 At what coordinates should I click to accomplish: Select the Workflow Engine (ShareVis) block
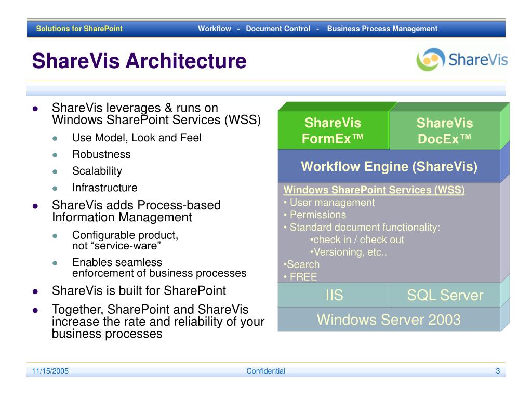(x=389, y=166)
